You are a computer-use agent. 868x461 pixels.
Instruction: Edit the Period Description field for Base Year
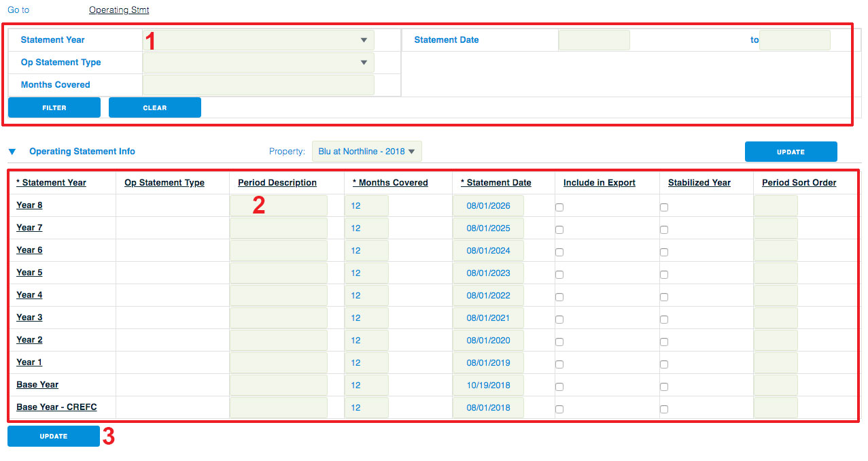click(x=279, y=386)
